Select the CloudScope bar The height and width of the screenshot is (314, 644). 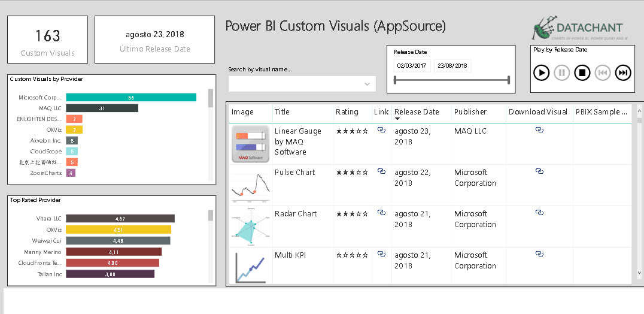[x=72, y=151]
